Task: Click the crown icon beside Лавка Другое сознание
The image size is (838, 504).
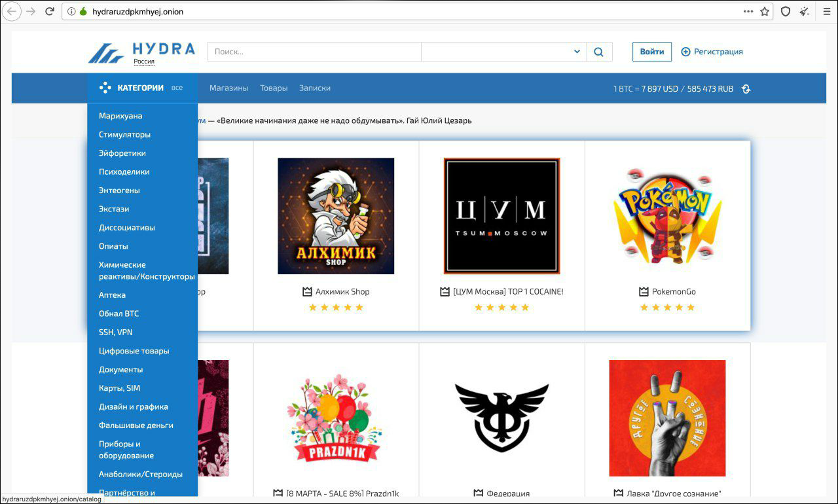Action: (x=619, y=493)
